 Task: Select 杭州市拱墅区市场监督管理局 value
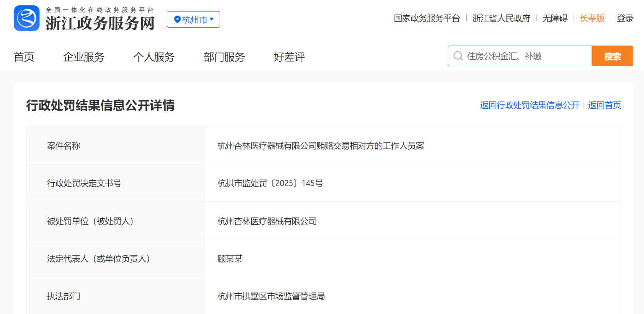click(x=271, y=296)
